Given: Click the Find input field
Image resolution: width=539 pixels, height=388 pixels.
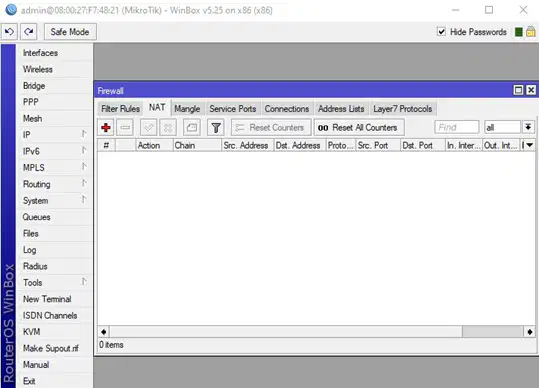Looking at the screenshot, I should 456,127.
